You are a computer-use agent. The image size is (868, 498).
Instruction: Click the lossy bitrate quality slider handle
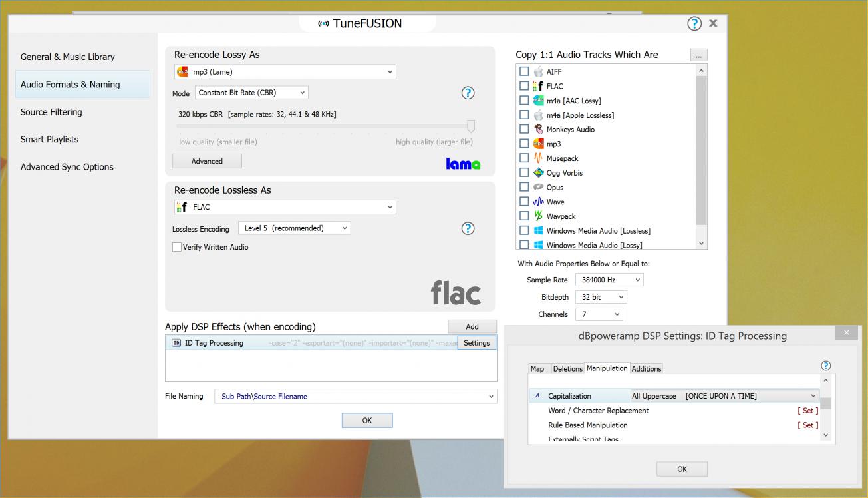(x=471, y=126)
